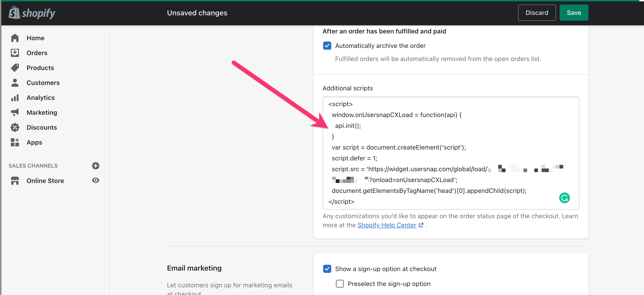Viewport: 644px width, 295px height.
Task: Enable Preselect the sign-up option
Action: pos(340,283)
